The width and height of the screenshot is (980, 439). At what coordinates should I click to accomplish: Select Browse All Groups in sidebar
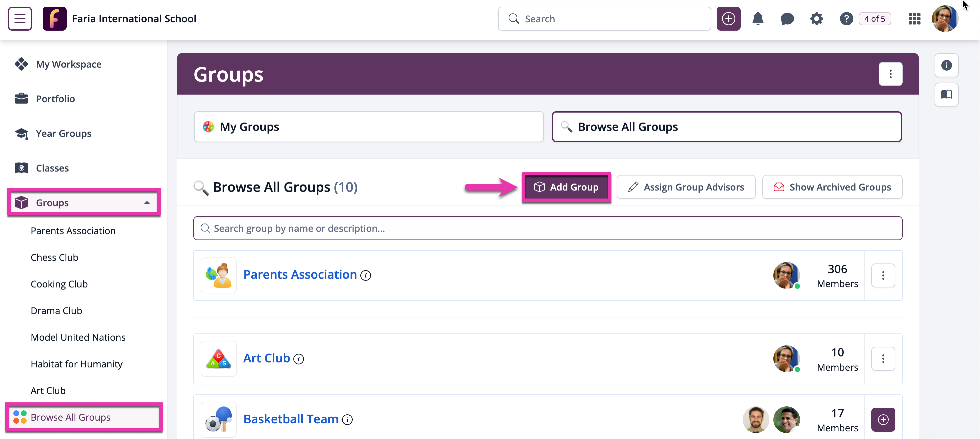[84, 417]
